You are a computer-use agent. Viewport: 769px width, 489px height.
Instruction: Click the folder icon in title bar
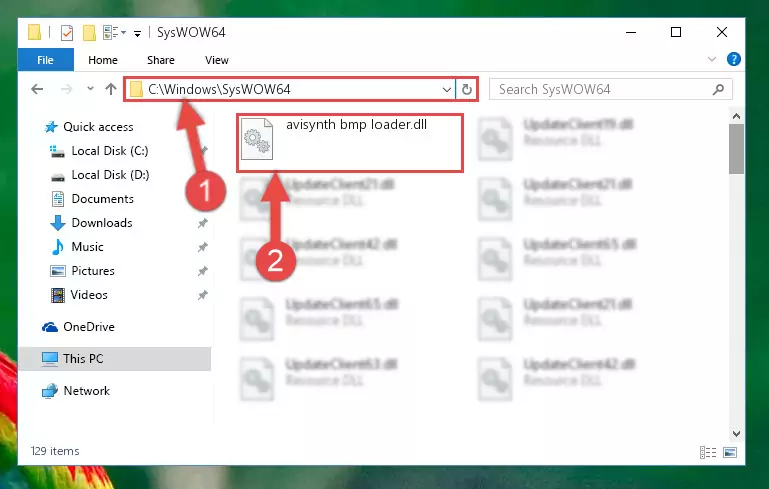[34, 32]
